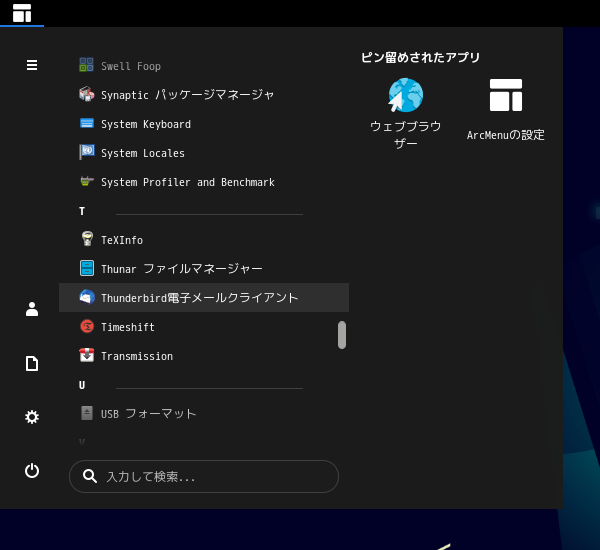Launch Thunderbird mail client

(x=204, y=297)
